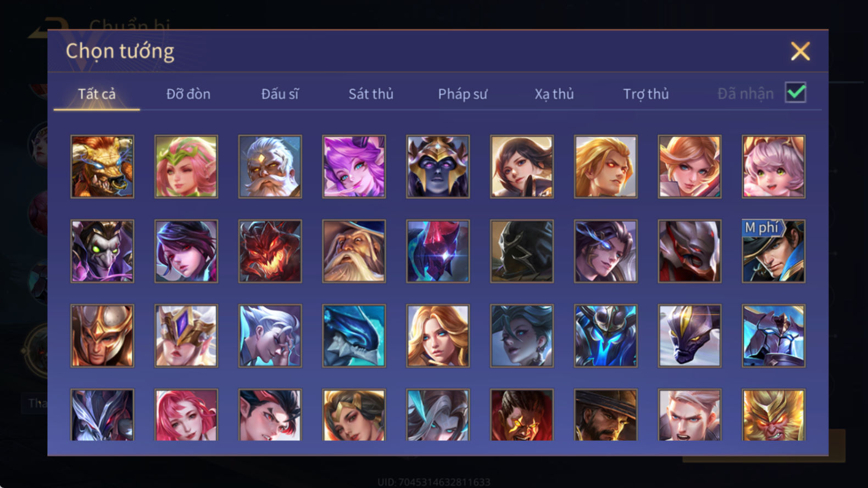Screen dimensions: 868x488
Task: Toggle the 'Đã nhận' checkbox
Action: pos(795,93)
